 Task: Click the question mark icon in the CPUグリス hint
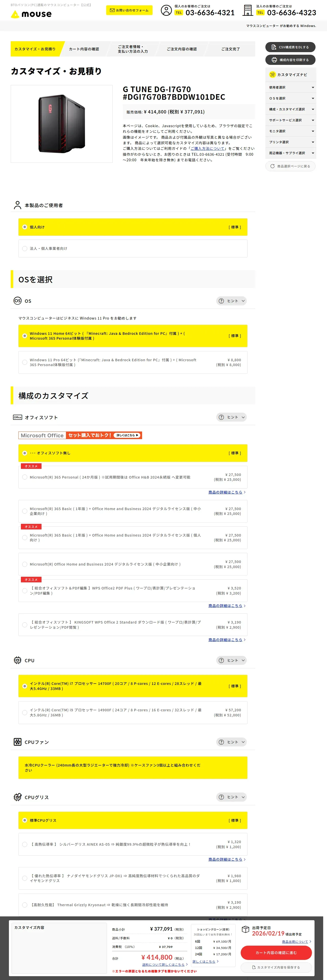221,797
